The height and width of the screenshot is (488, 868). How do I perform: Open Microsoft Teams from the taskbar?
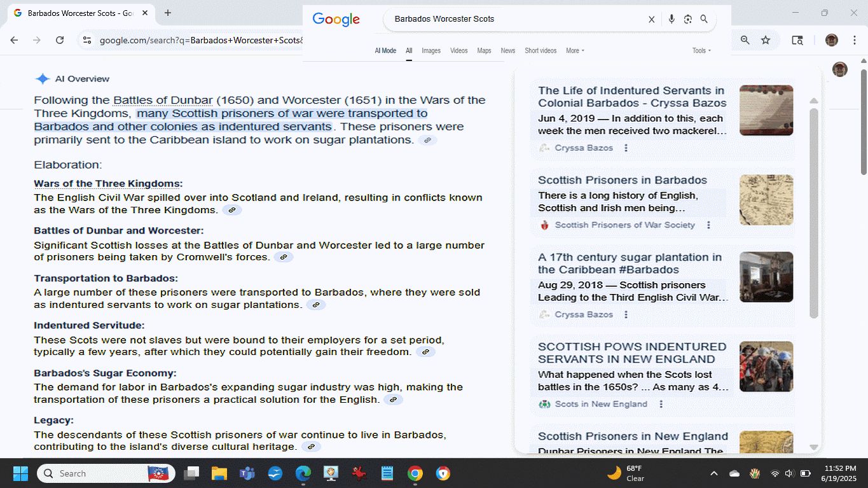pos(247,473)
